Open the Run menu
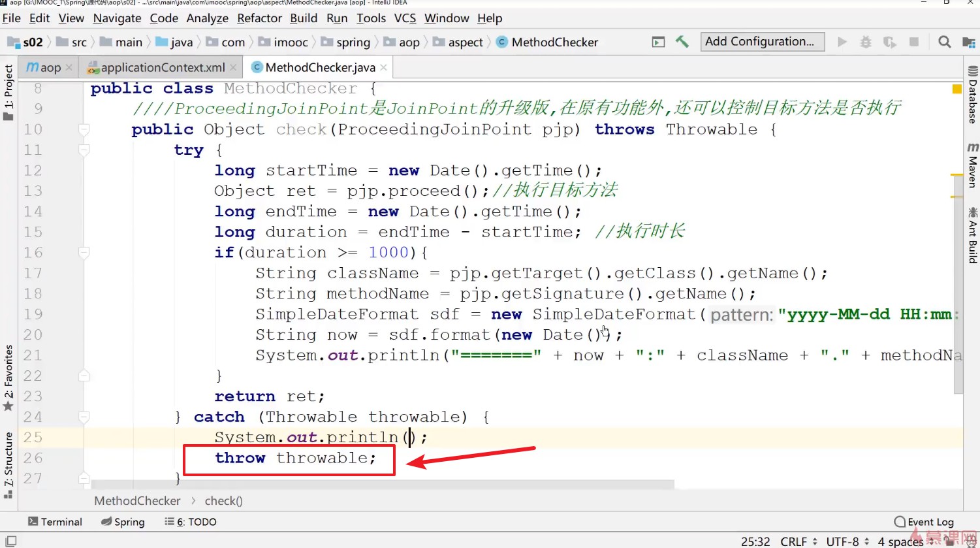This screenshot has height=548, width=980. [337, 18]
